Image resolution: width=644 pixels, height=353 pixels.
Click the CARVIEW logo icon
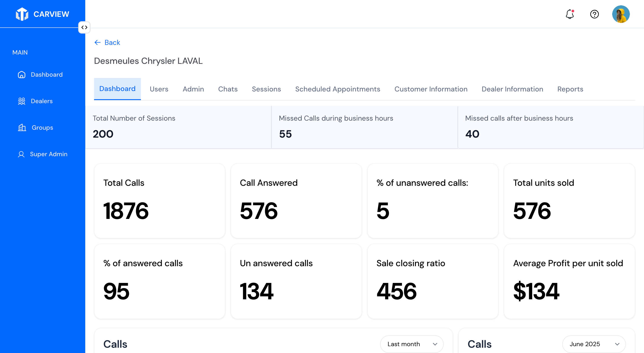point(22,14)
